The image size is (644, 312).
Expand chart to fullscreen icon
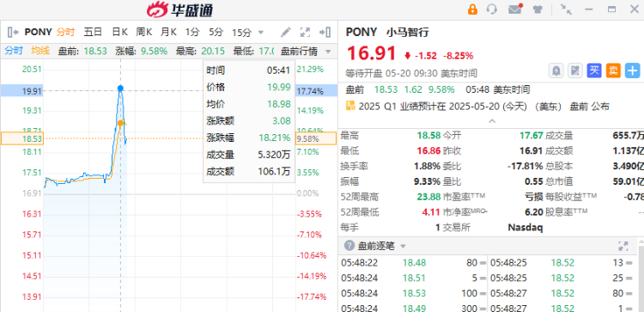[305, 32]
